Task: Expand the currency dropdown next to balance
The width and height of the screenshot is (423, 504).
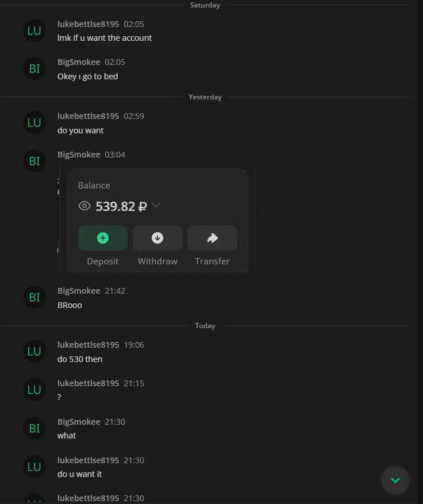Action: (156, 205)
